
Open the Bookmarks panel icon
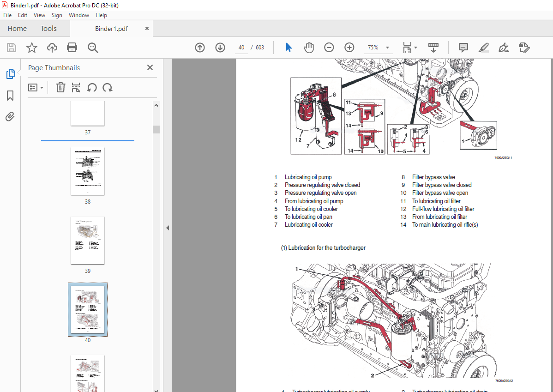point(10,95)
